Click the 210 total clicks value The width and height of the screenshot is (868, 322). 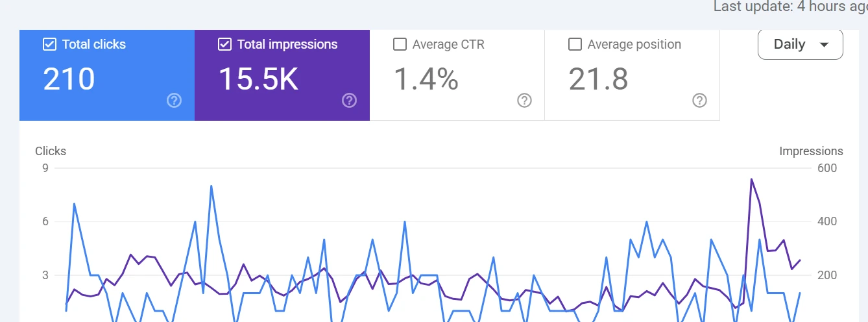click(69, 79)
